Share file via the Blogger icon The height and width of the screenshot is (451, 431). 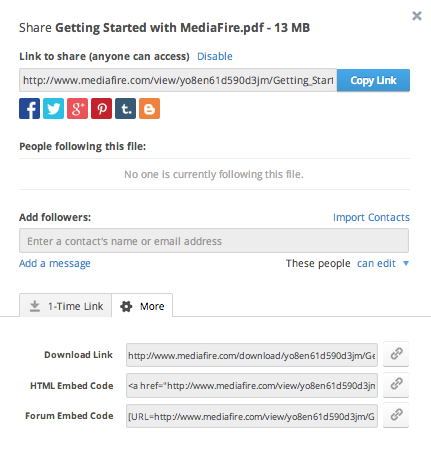[x=149, y=108]
